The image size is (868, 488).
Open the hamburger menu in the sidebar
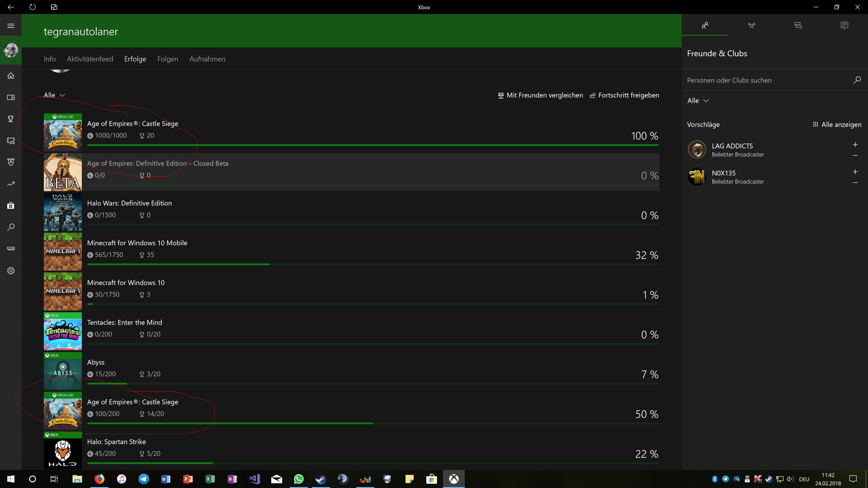pos(11,26)
